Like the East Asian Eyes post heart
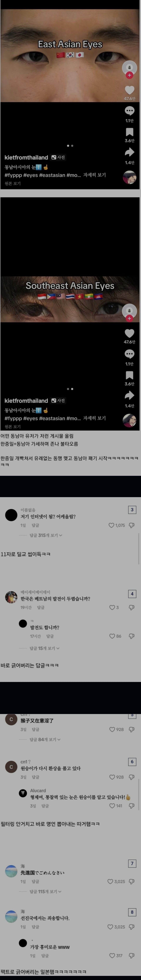Viewport: 141px width, 980px height. 130,90
